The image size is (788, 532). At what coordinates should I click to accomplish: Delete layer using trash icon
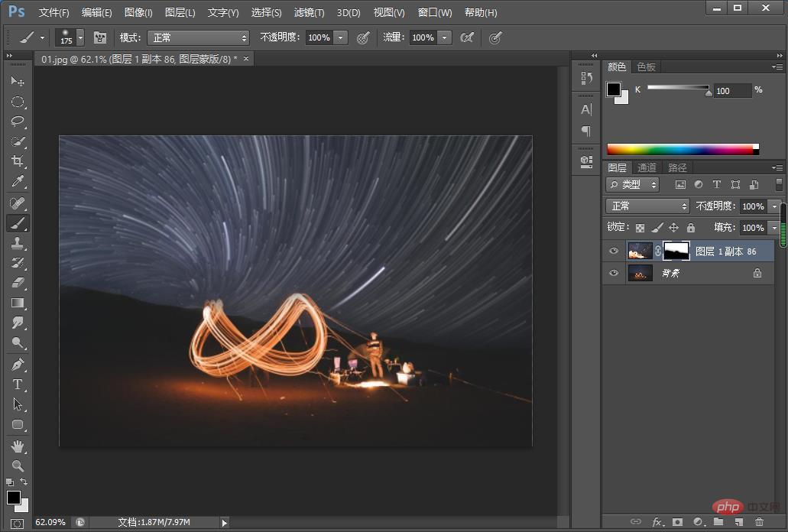(760, 522)
